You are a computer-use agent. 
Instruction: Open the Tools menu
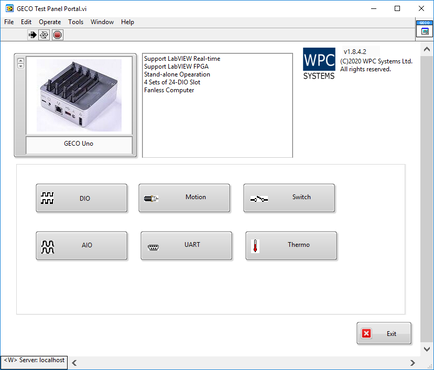tap(76, 22)
